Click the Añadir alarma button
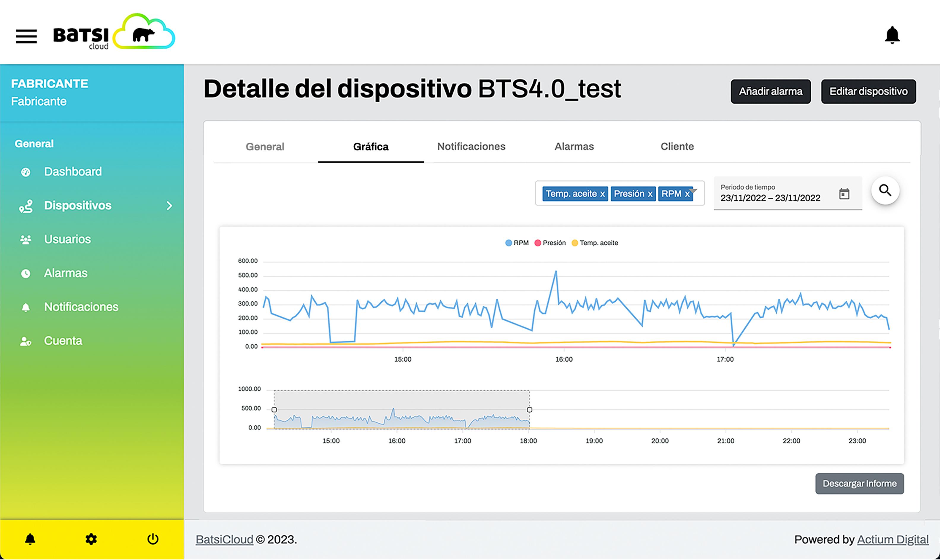Viewport: 940px width, 560px height. tap(770, 91)
